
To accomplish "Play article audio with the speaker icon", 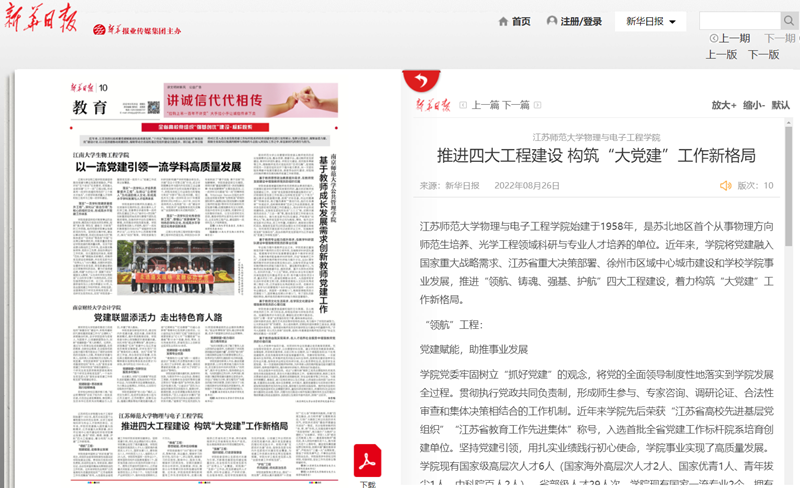I will pyautogui.click(x=726, y=185).
